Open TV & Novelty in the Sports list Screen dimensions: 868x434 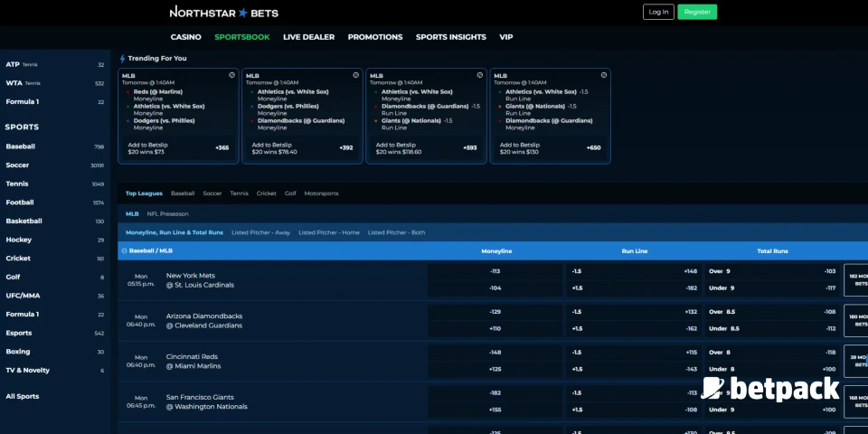point(55,371)
